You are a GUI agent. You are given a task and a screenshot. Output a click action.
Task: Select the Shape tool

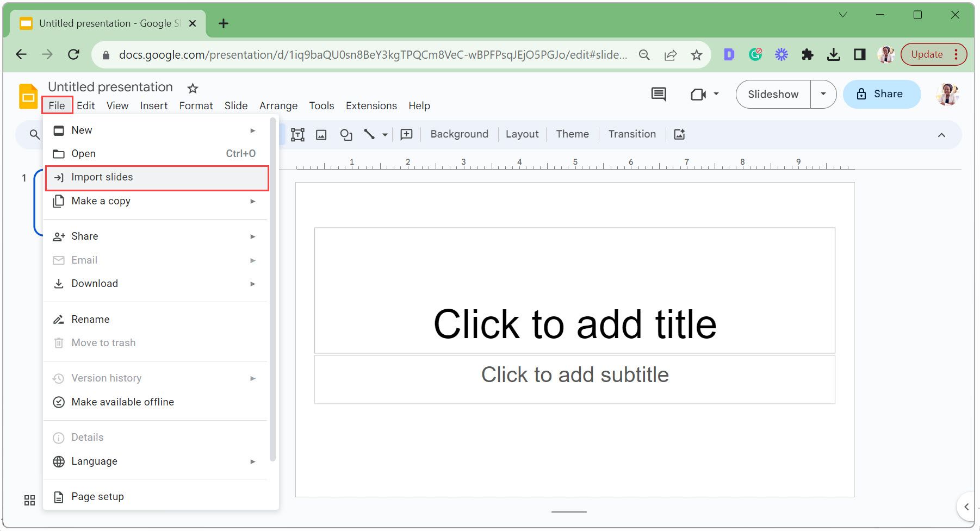[346, 134]
